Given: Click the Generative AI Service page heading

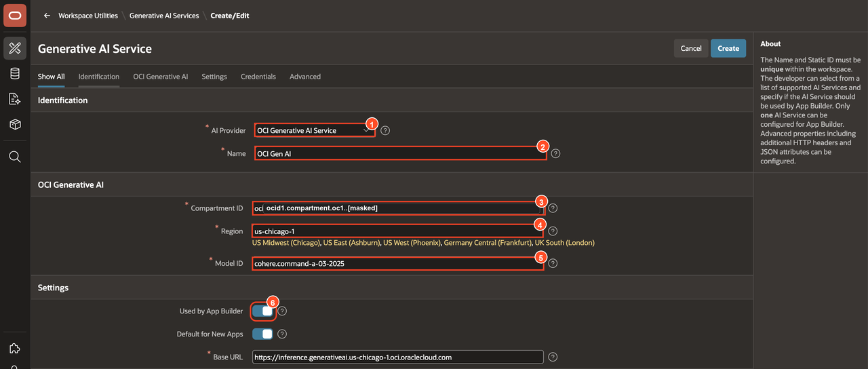Looking at the screenshot, I should click(x=95, y=49).
